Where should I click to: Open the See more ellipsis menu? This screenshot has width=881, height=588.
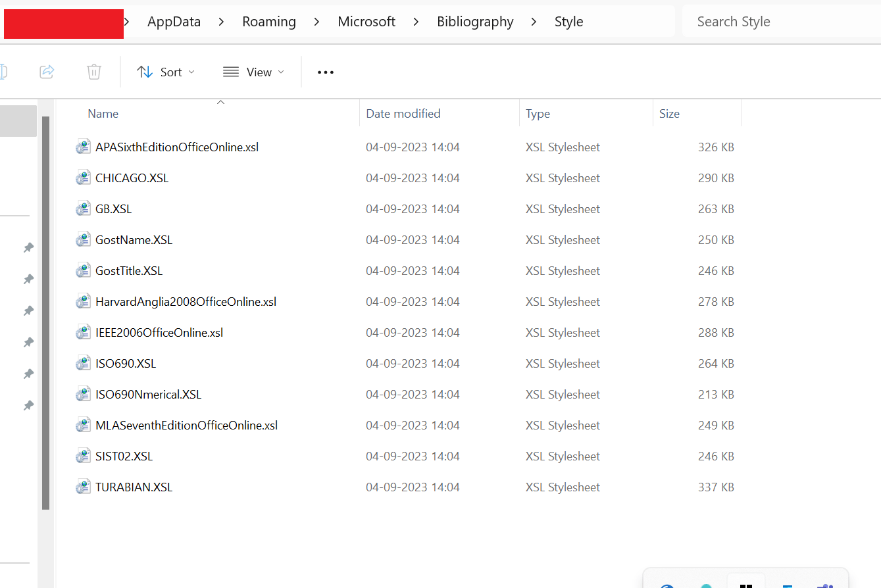pyautogui.click(x=326, y=72)
